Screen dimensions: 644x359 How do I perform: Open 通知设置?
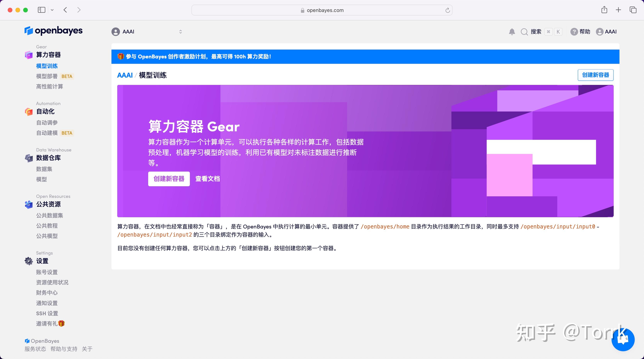[x=47, y=303]
